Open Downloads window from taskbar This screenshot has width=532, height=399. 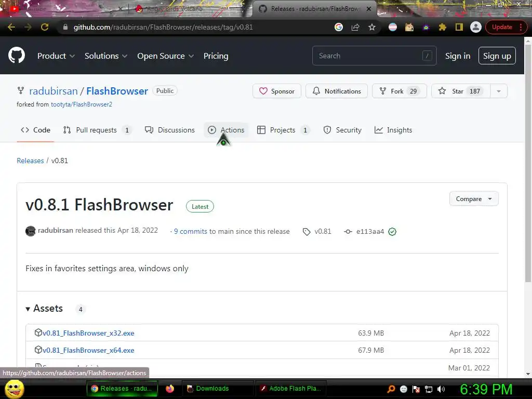click(218, 389)
